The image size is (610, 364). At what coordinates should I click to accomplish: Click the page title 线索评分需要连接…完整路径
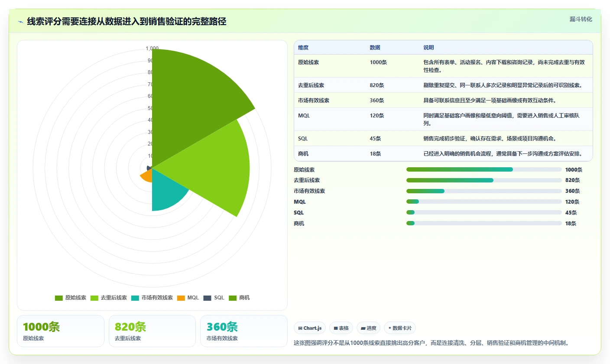(x=127, y=22)
